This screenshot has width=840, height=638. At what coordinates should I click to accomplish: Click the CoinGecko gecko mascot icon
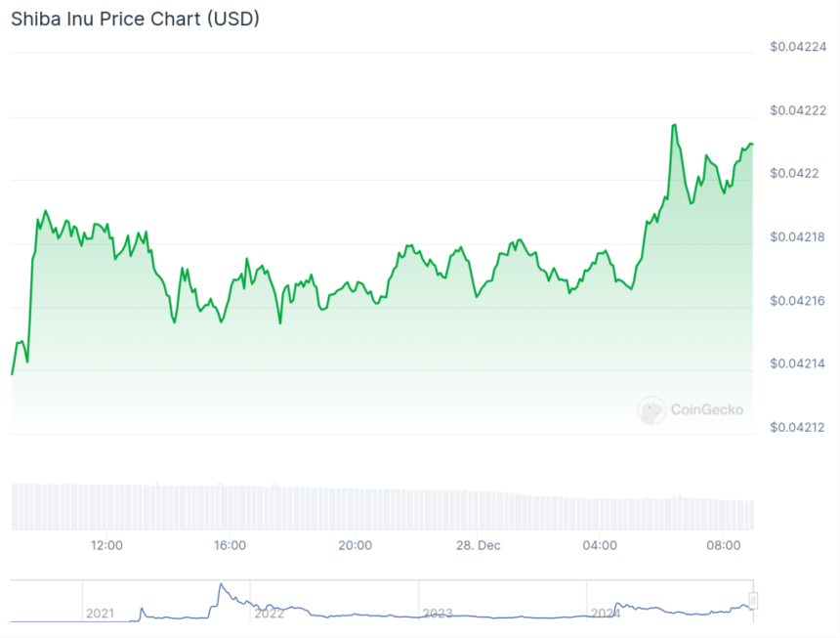coord(651,410)
